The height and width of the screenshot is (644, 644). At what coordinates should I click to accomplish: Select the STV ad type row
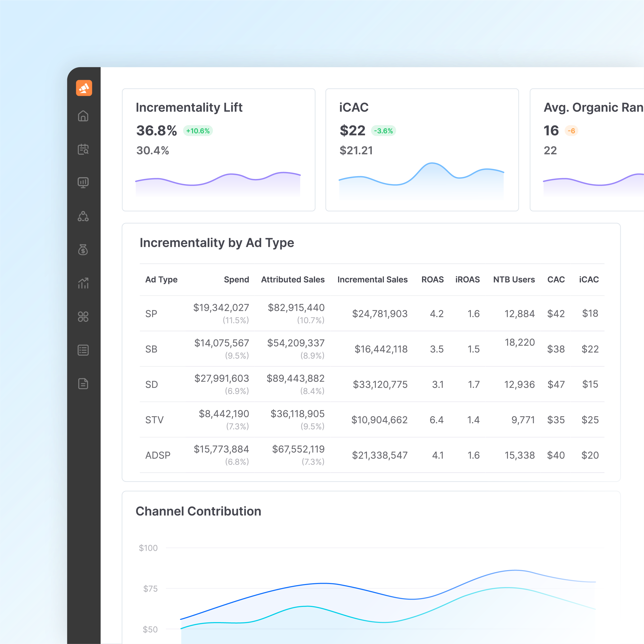154,420
